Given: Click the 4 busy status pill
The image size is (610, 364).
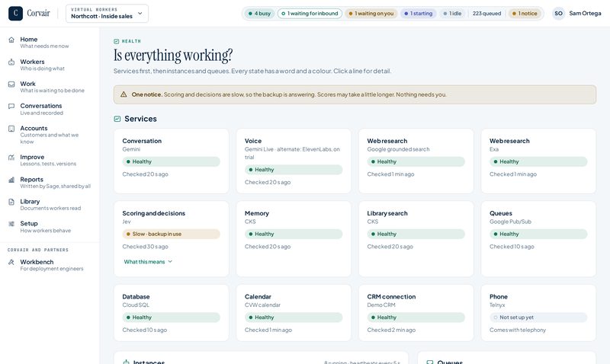Looking at the screenshot, I should [x=259, y=14].
